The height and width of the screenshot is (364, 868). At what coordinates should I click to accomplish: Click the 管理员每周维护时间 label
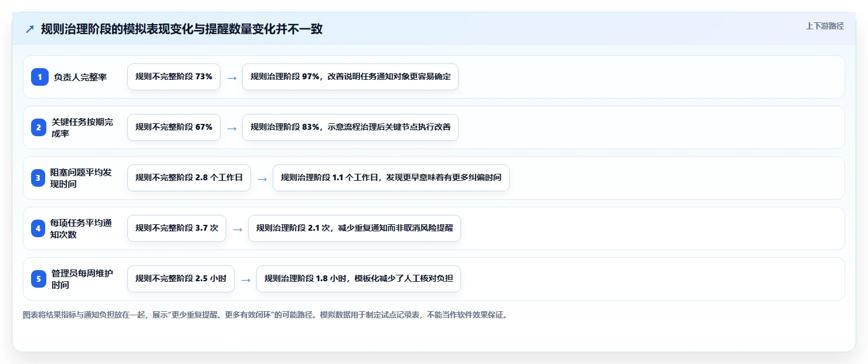pos(82,279)
